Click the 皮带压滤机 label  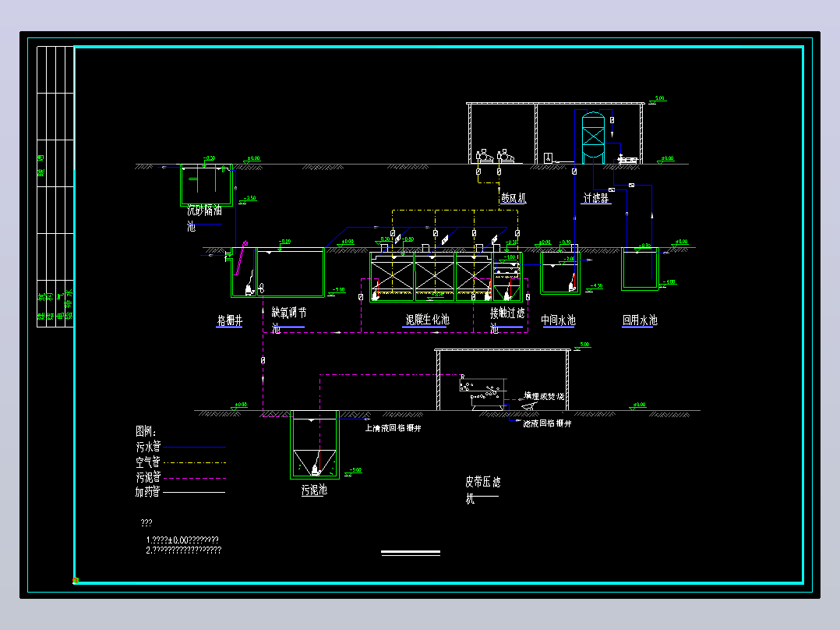pos(482,490)
